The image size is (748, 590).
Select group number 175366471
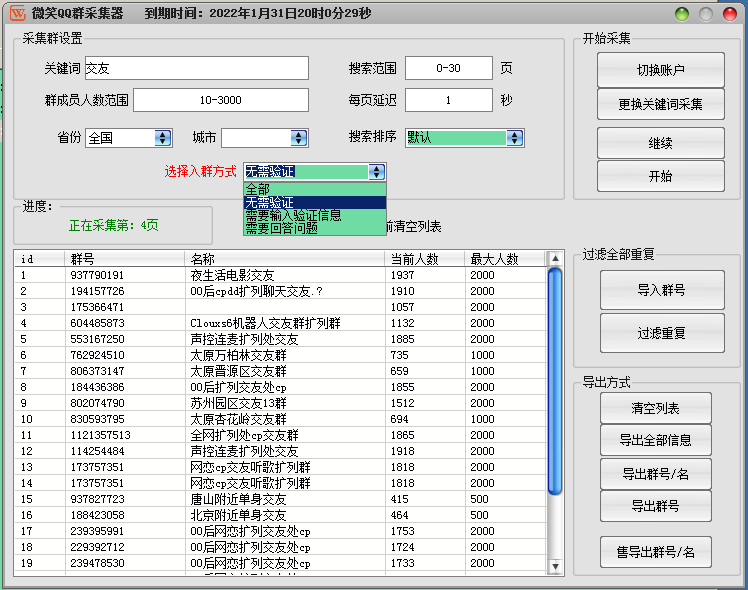click(x=97, y=307)
